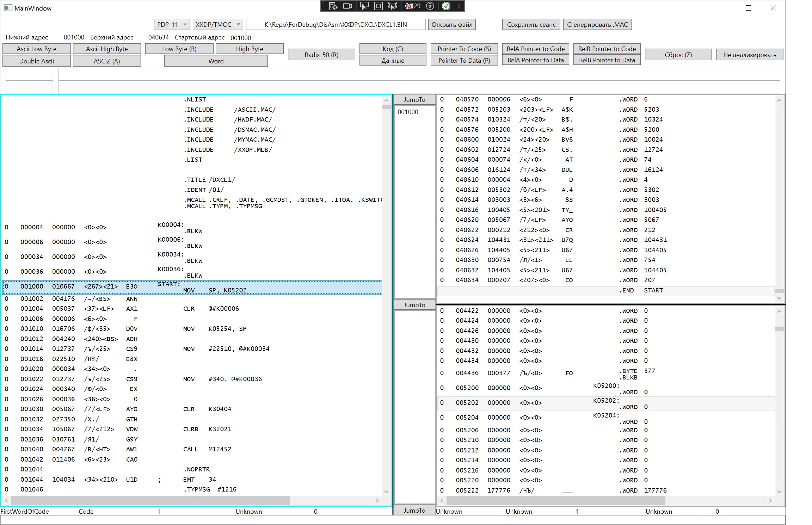Viewport: 812px width, 525px height.
Task: Click the MainWindow app icon in title bar
Action: click(x=8, y=8)
